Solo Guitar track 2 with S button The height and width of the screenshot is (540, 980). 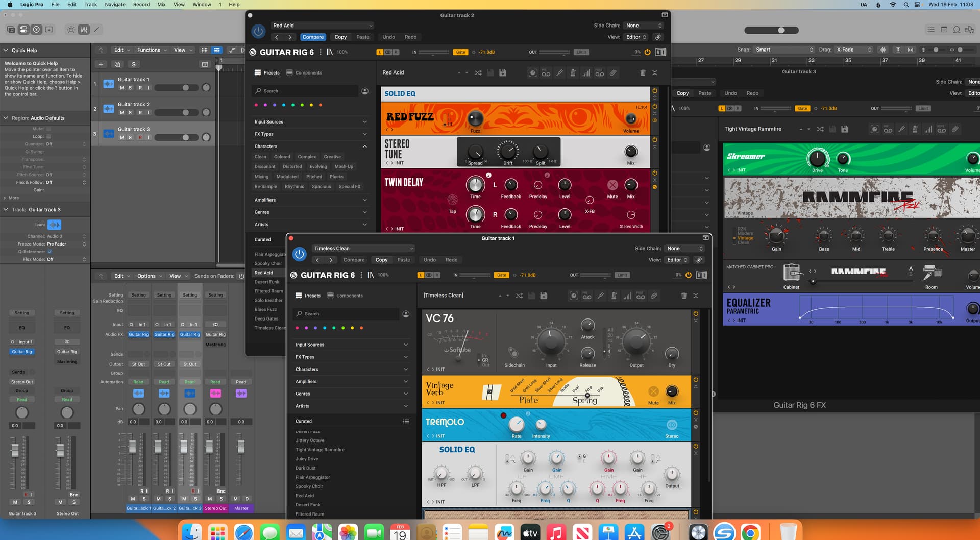pyautogui.click(x=130, y=113)
